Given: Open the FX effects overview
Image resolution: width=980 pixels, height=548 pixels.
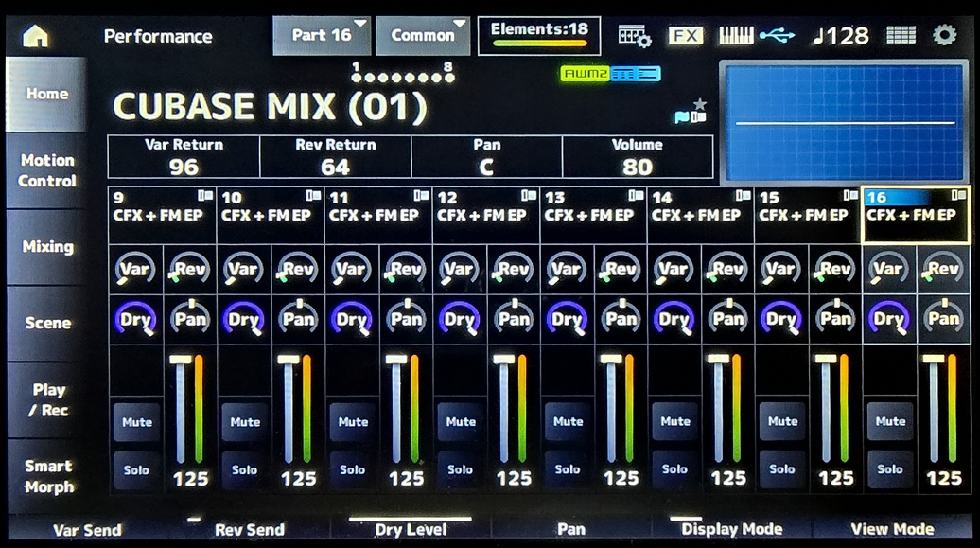Looking at the screenshot, I should coord(686,36).
